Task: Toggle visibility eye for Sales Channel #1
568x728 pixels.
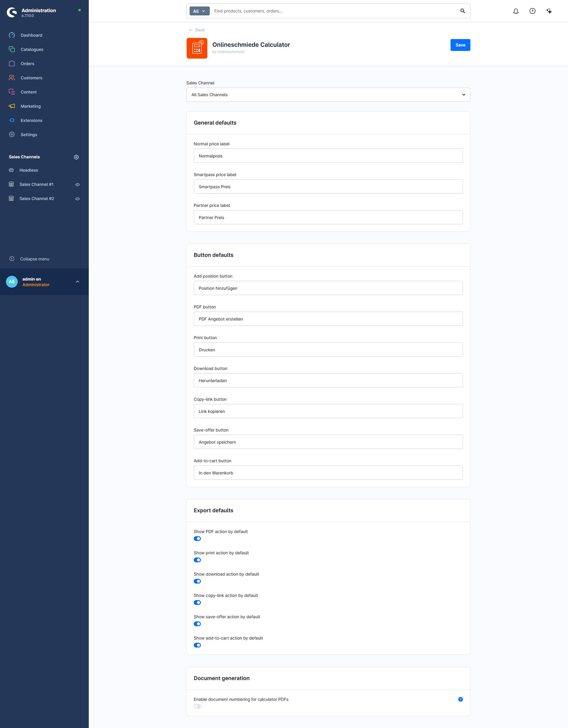Action: point(77,184)
